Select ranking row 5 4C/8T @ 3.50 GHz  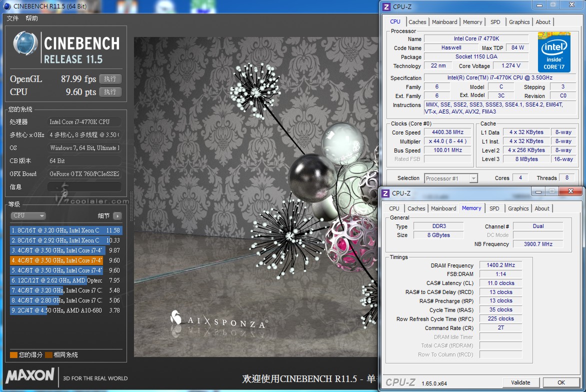tap(66, 270)
